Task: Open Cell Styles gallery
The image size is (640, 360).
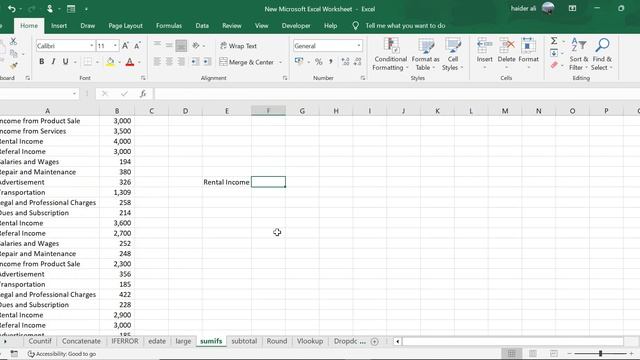Action: 452,54
